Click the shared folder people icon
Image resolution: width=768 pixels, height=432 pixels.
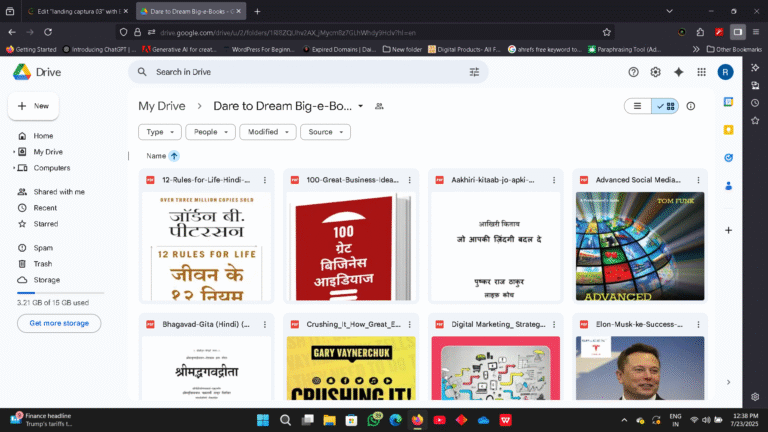pyautogui.click(x=379, y=106)
